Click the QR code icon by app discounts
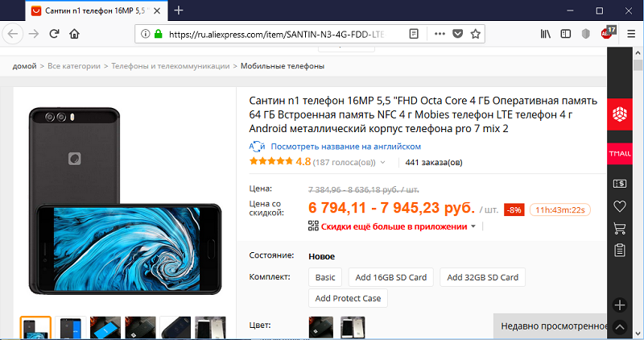This screenshot has height=340, width=644. 313,226
